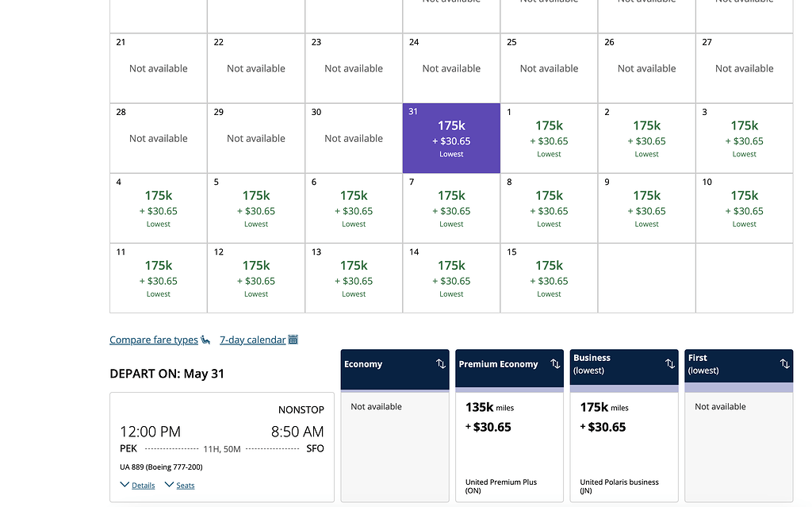812x507 pixels.
Task: Click the First column sort arrows icon
Action: coord(784,364)
